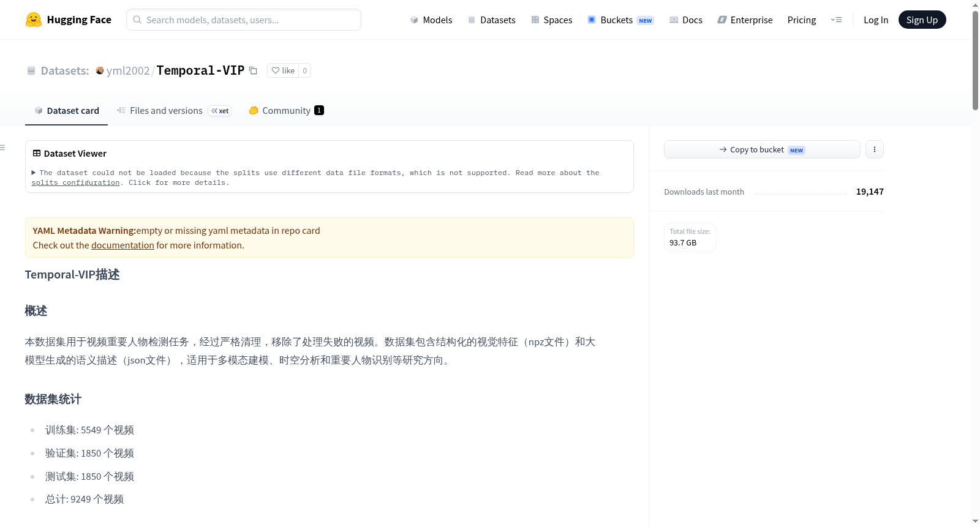The width and height of the screenshot is (980, 527).
Task: Click the Enterprise icon
Action: [722, 20]
